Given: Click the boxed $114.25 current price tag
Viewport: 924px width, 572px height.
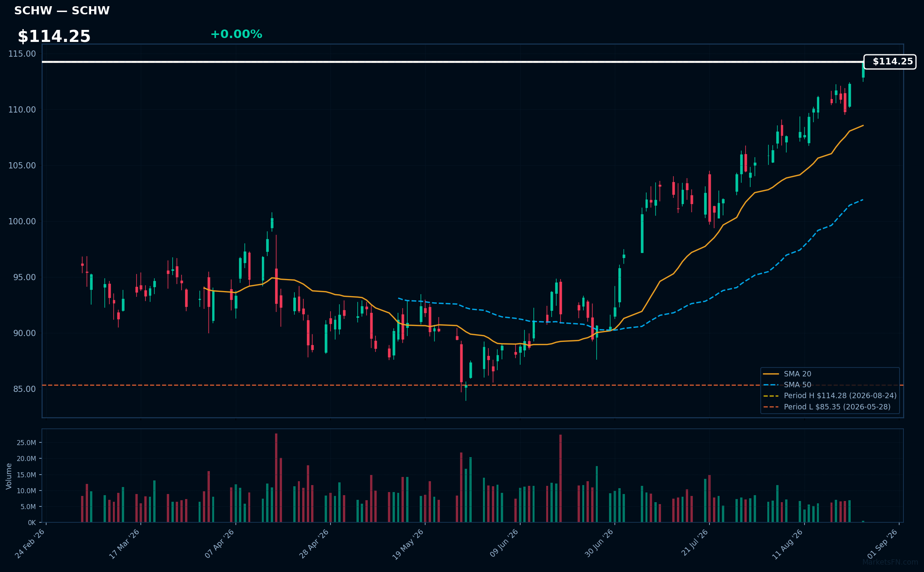Looking at the screenshot, I should (890, 62).
